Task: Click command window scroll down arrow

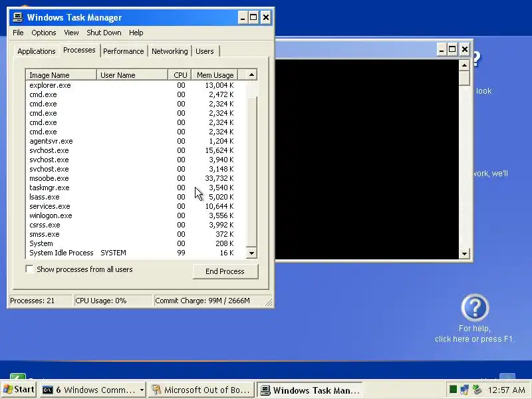Action: (x=464, y=253)
